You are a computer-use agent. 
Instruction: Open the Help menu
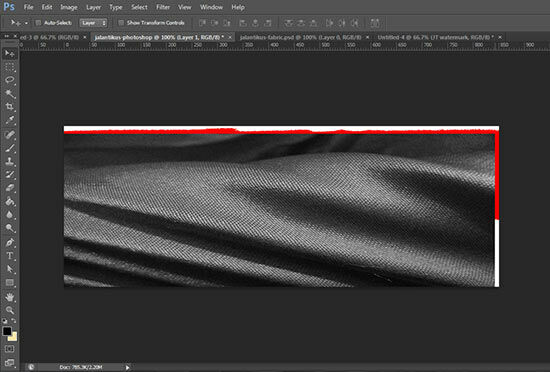[x=238, y=7]
